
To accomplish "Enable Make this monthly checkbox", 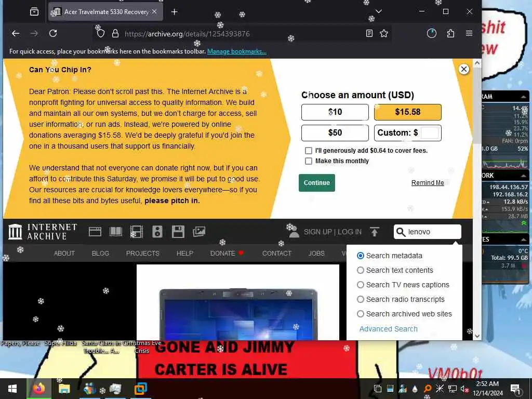I will pyautogui.click(x=309, y=161).
